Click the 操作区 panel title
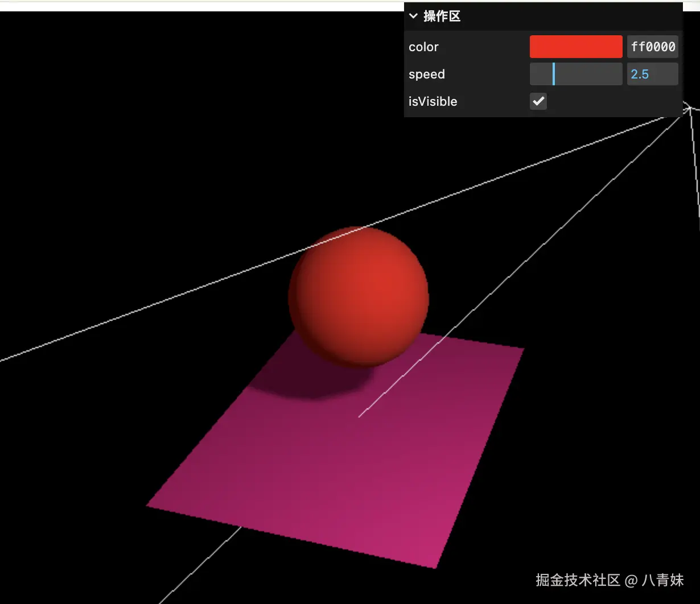Viewport: 700px width, 604px height. coord(442,16)
